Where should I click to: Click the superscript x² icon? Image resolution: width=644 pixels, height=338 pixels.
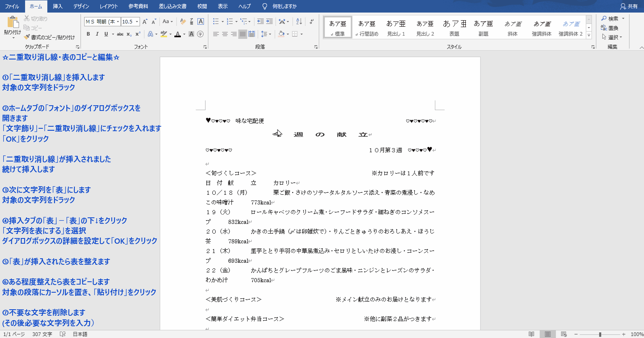coord(138,34)
